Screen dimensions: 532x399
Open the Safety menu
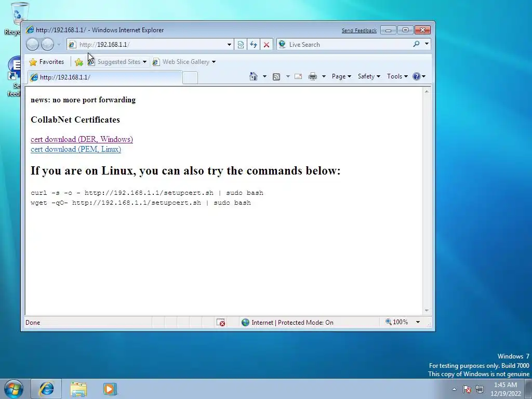point(369,76)
